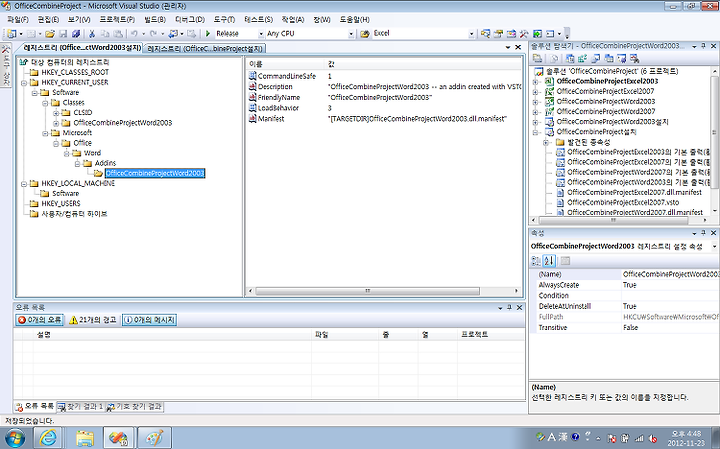
Task: Open File Types Editor icon in Solution Explorer
Action: coord(596,58)
